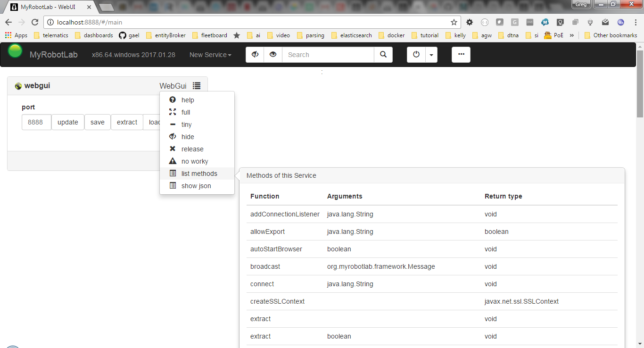Viewport: 644px width, 348px height.
Task: Click the green status light in navbar
Action: tap(15, 50)
